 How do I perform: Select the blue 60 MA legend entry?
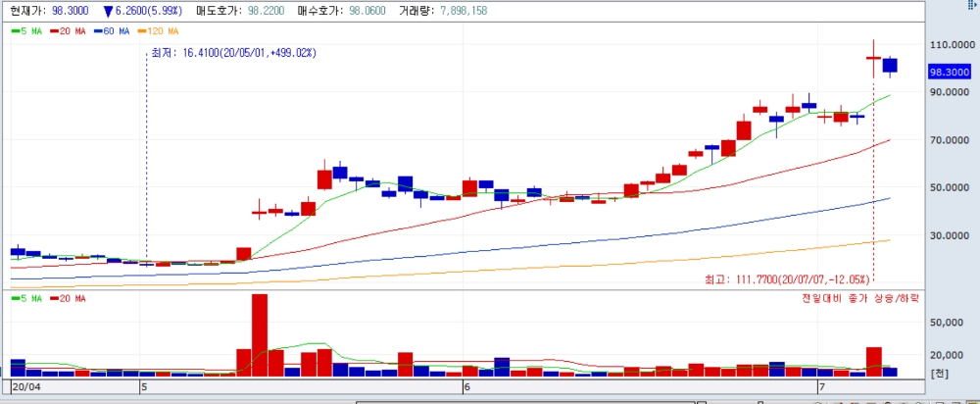point(112,30)
